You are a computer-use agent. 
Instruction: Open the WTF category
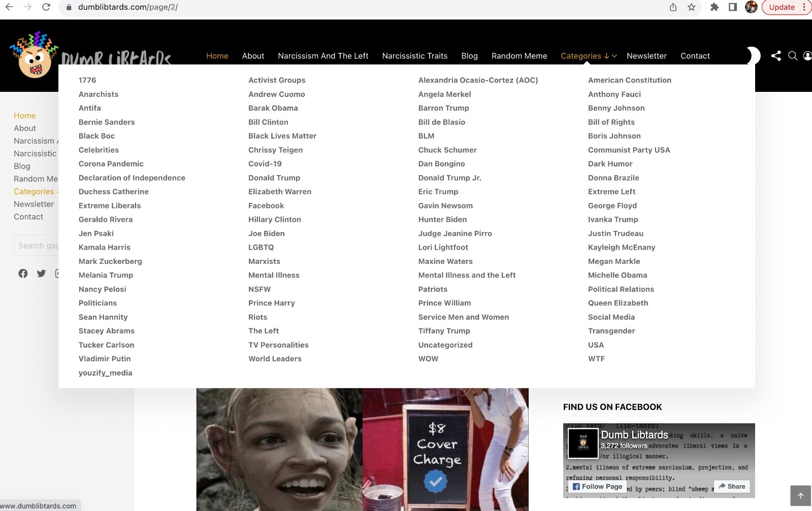pos(596,359)
